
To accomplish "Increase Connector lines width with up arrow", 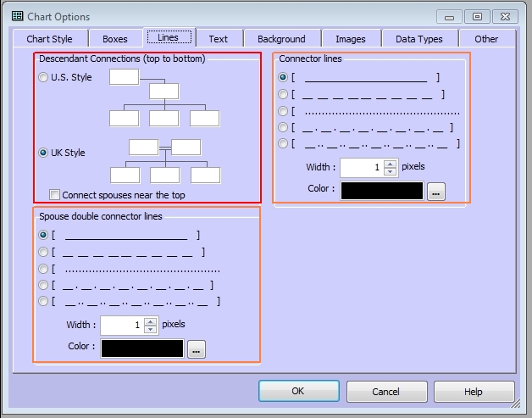I will tap(391, 164).
